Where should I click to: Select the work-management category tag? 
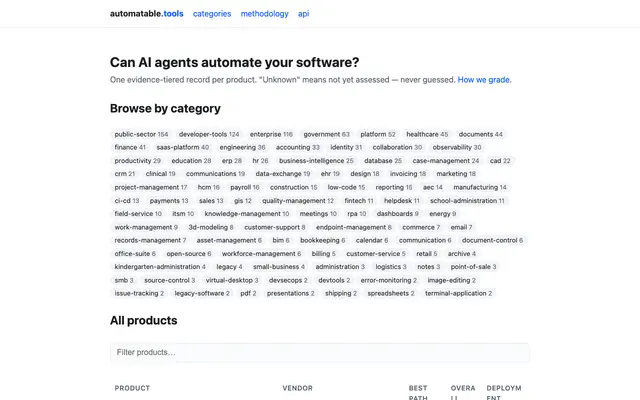tap(146, 227)
